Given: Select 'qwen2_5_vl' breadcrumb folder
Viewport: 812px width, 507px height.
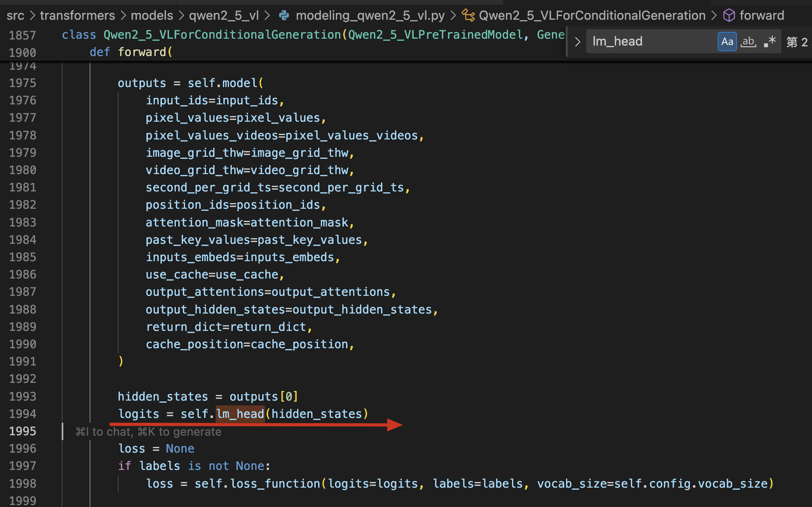Looking at the screenshot, I should click(224, 16).
